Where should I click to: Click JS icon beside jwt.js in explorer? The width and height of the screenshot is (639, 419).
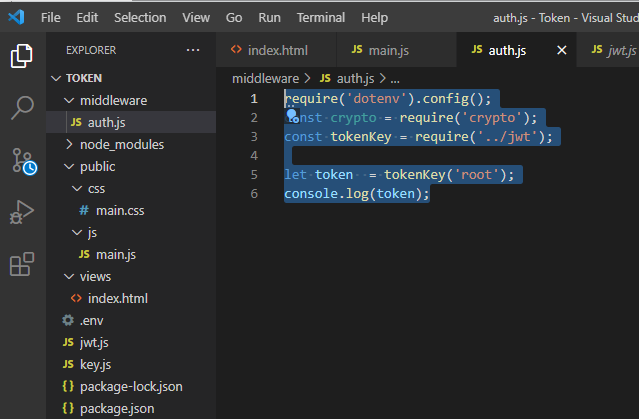(x=68, y=342)
